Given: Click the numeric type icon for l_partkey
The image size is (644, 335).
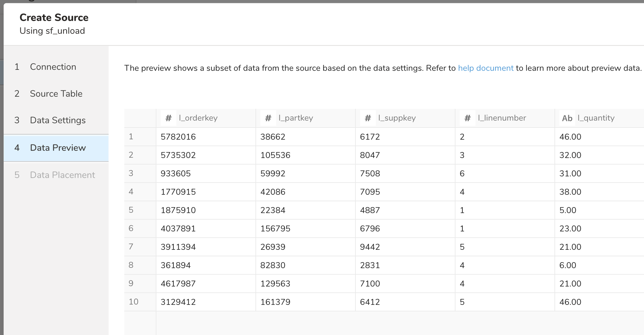Looking at the screenshot, I should click(268, 118).
